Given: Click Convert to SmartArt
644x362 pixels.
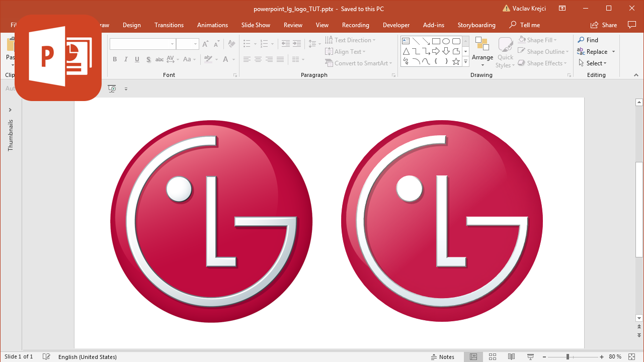Looking at the screenshot, I should point(358,63).
